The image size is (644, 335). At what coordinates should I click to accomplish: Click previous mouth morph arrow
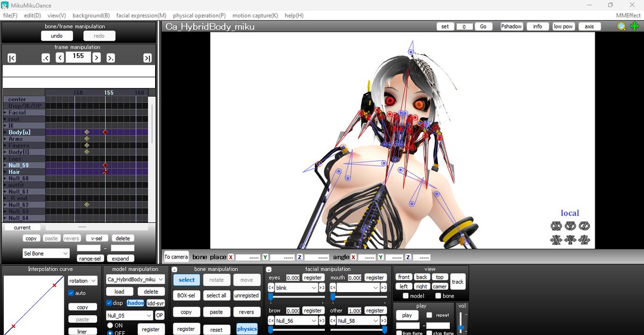(333, 288)
